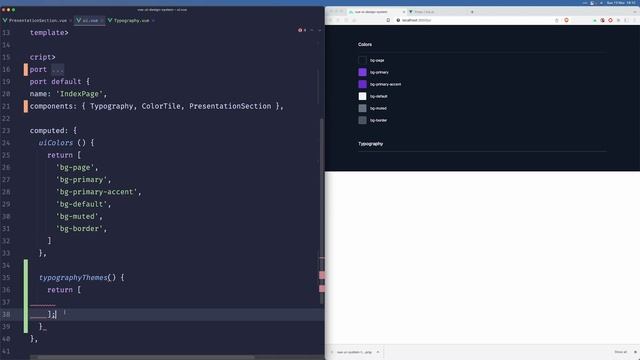Click the bg-muted gray swatch
This screenshot has height=360, width=640.
pos(362,108)
